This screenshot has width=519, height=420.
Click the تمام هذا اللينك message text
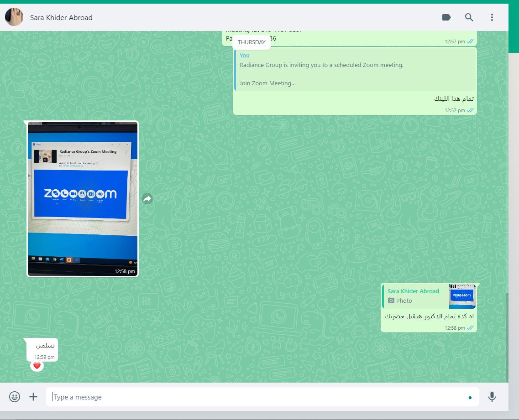[x=454, y=99]
